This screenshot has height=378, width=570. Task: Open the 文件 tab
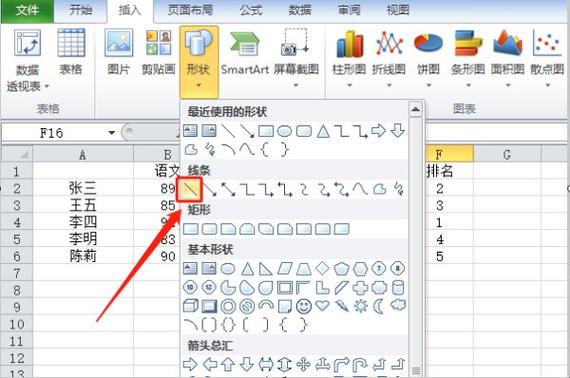tap(28, 10)
